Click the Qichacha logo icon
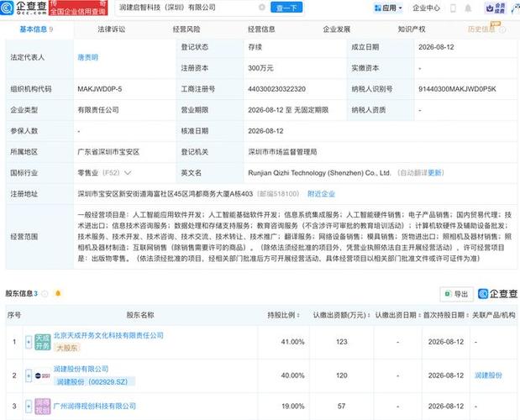This screenshot has width=520, height=420. 7,8
